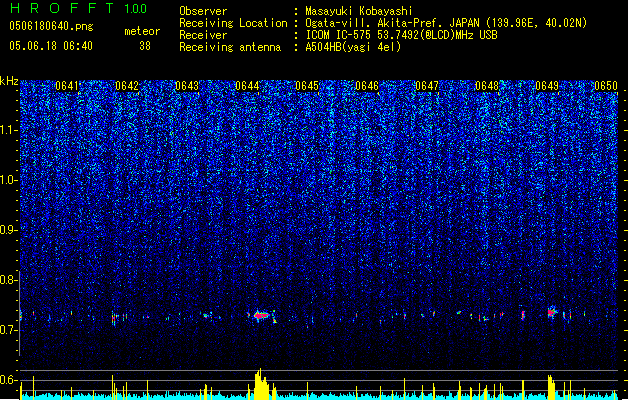Click the 0.8 kHz frequency tick
Viewport: 629px width, 400px height.
[9, 280]
